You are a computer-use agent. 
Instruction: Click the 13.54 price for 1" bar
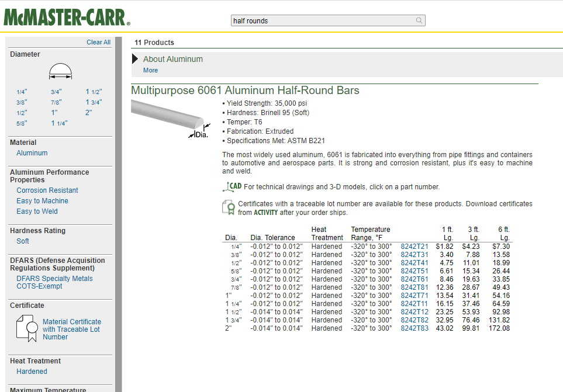(x=444, y=296)
